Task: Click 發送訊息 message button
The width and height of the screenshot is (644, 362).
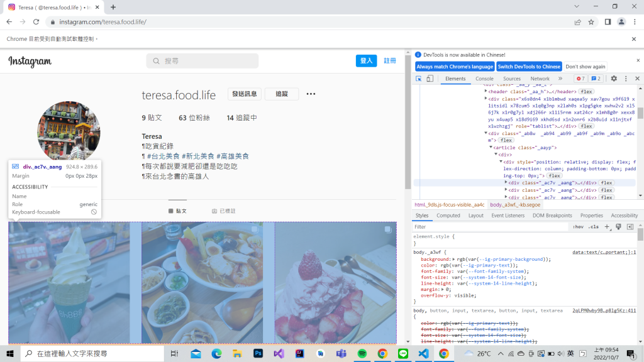Action: 245,94
